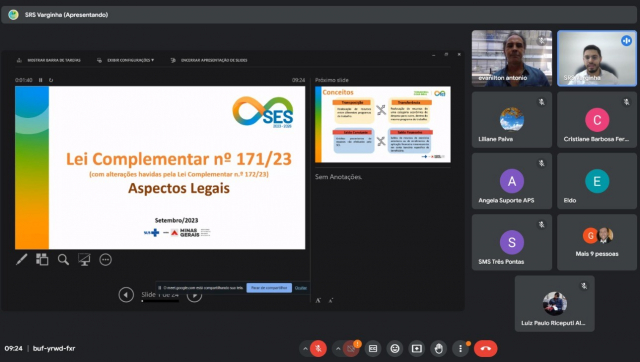Open more slideshow options ellipsis
Image resolution: width=640 pixels, height=362 pixels.
[106, 260]
